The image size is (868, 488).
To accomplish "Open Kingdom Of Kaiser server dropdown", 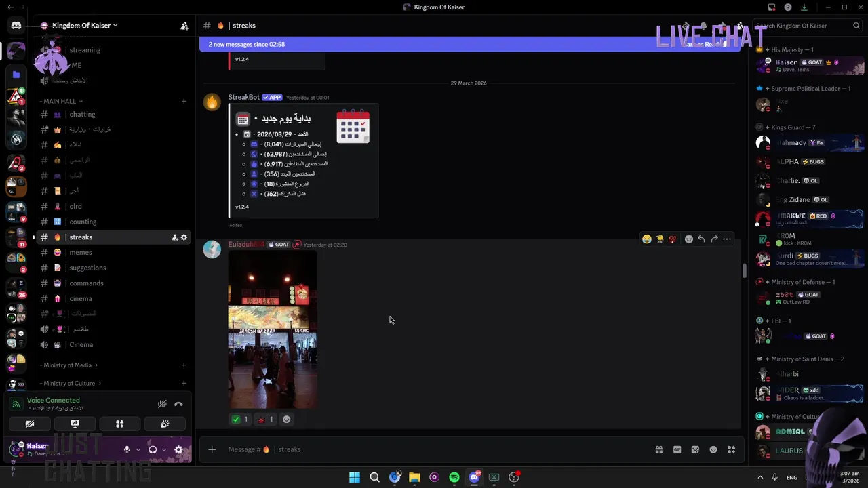I will 85,26.
